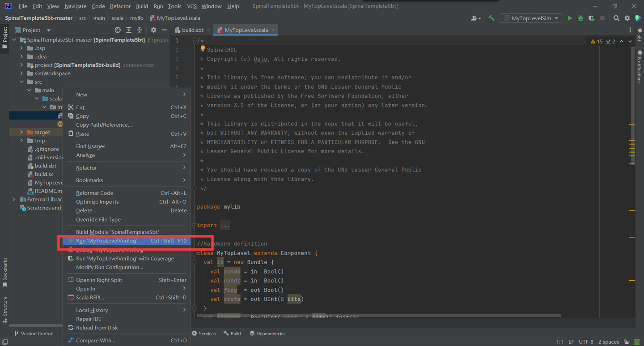
Task: Open Search Everywhere magnifier icon
Action: click(616, 18)
